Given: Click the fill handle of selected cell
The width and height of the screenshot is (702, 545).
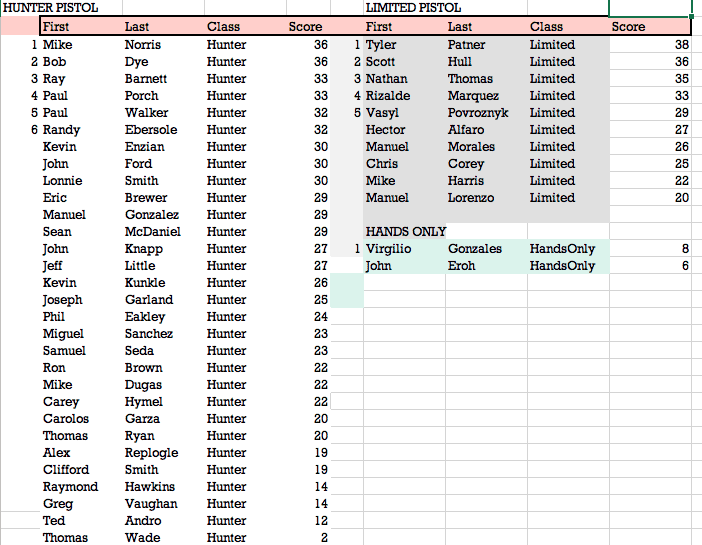Looking at the screenshot, I should 691,17.
